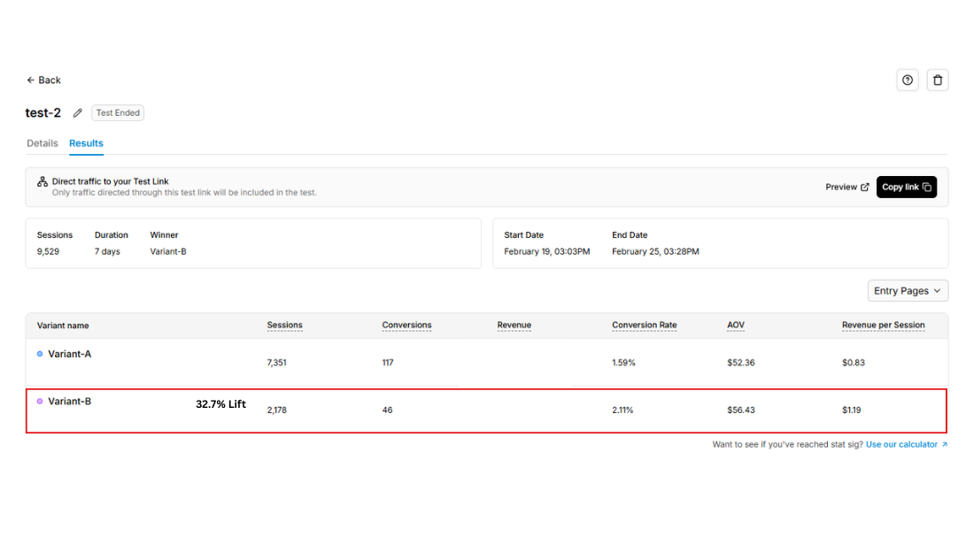Screen dimensions: 966x560
Task: Click the Copy link button
Action: pos(906,187)
